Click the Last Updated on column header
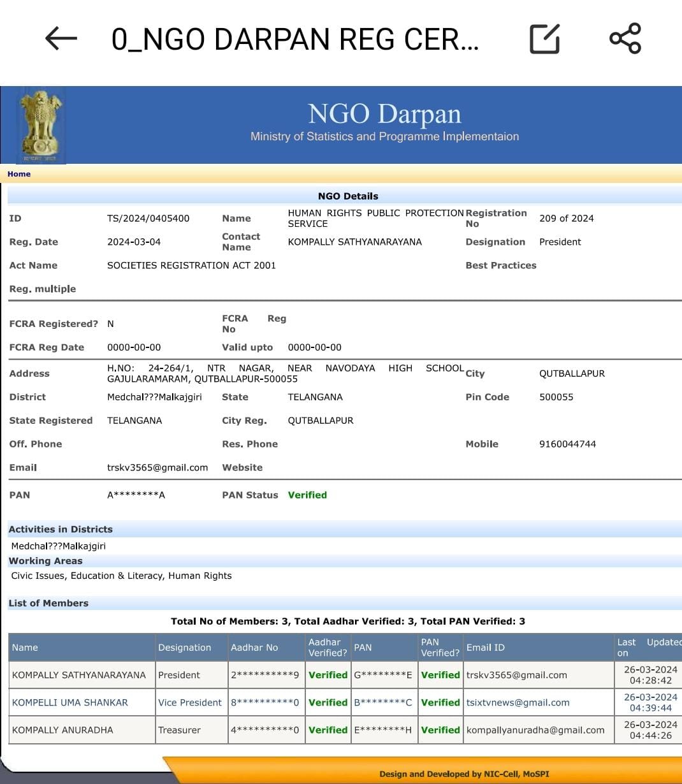This screenshot has width=682, height=784. pos(649,648)
